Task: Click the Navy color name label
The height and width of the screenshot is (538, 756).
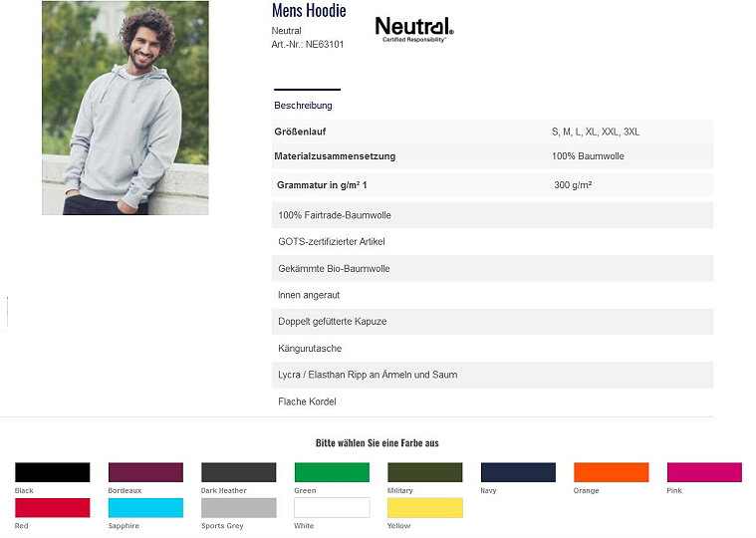Action: click(x=488, y=490)
